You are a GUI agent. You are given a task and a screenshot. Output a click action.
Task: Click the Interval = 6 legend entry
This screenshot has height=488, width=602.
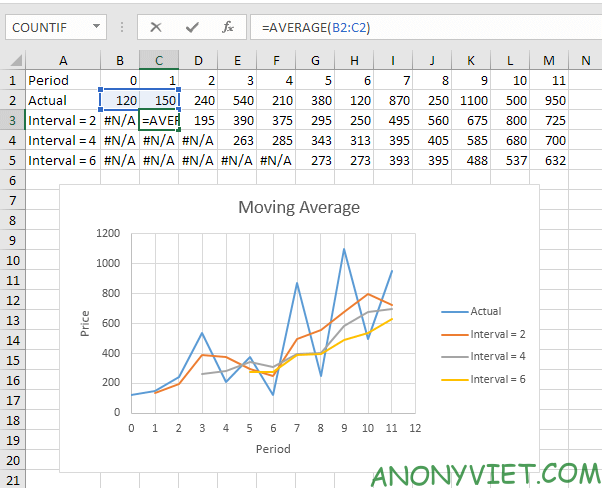tap(499, 379)
